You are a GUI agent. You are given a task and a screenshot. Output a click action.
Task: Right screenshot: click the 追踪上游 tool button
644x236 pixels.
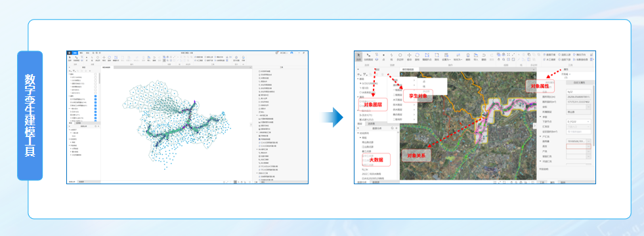point(565,54)
